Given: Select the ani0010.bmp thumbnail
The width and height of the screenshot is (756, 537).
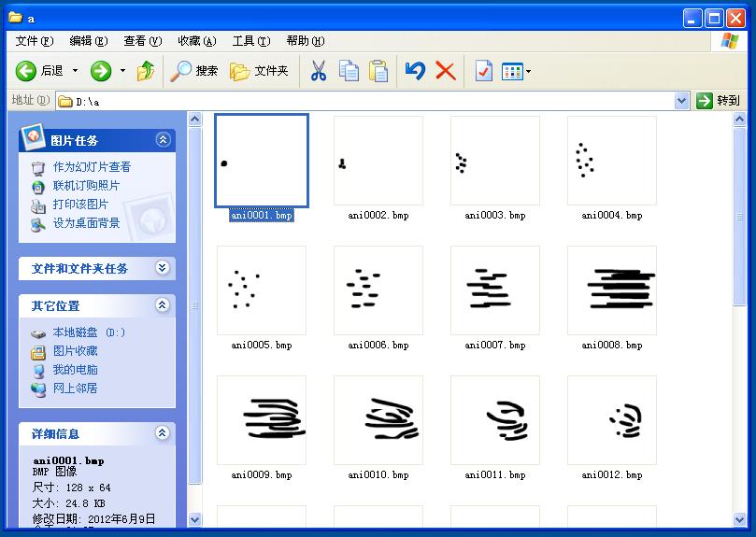Looking at the screenshot, I should click(378, 420).
